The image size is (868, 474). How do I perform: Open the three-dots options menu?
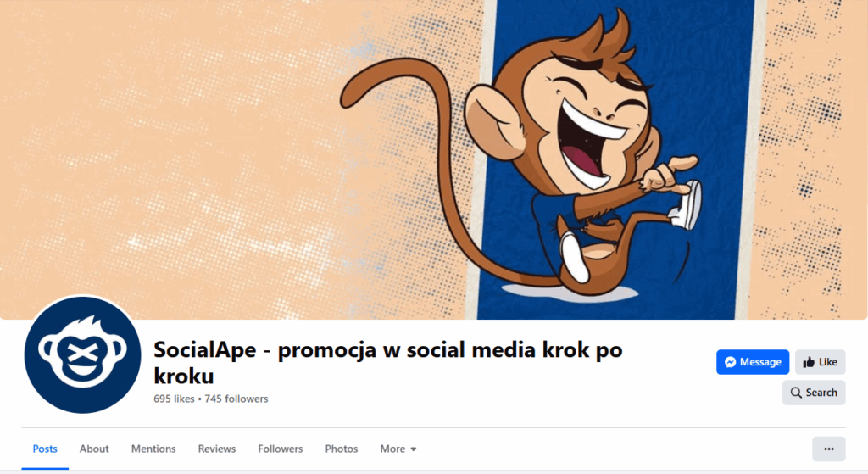coord(829,449)
